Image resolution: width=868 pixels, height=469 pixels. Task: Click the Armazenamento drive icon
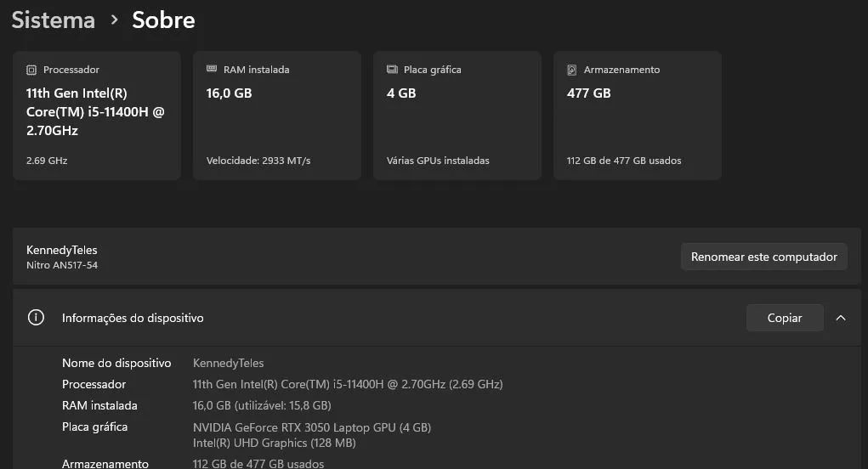572,70
